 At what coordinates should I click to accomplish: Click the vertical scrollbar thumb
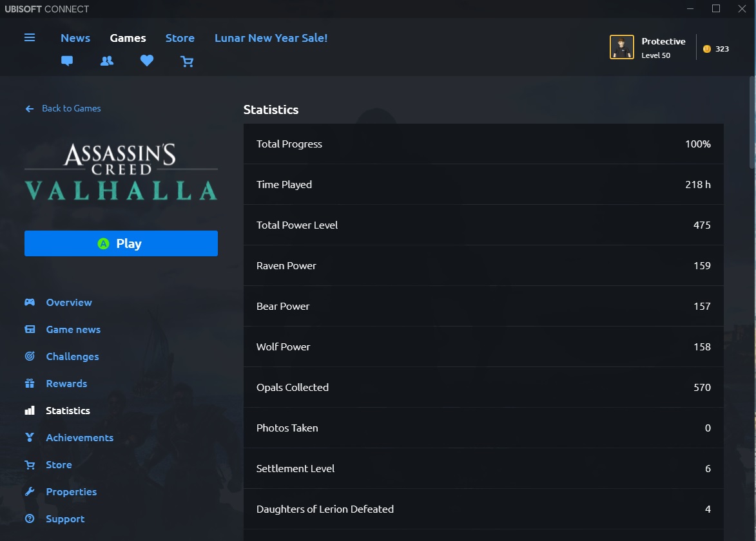point(752,122)
